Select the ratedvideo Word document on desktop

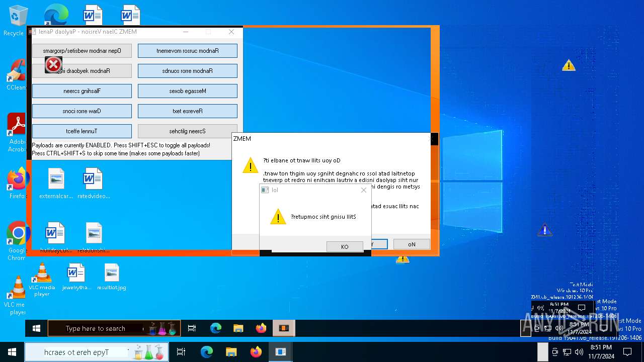pos(94,184)
